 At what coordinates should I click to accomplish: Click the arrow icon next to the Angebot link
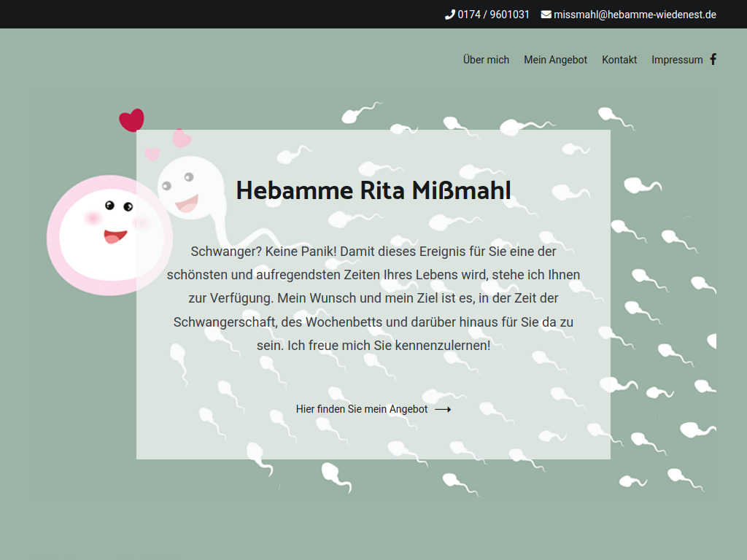pos(443,409)
